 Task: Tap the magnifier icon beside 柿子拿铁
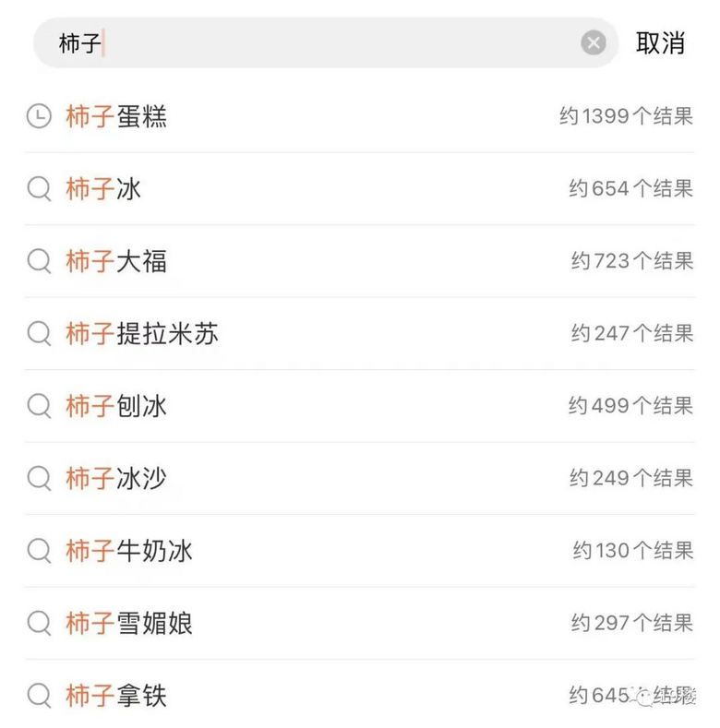tap(39, 696)
